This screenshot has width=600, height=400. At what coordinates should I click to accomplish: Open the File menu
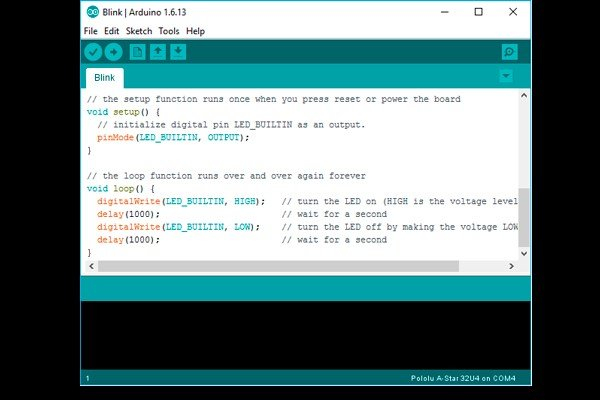[x=91, y=31]
